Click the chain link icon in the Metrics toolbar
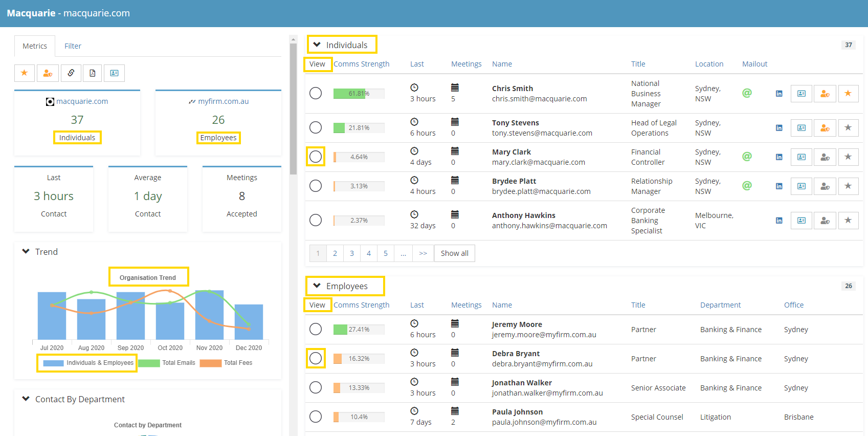The width and height of the screenshot is (868, 436). (x=71, y=73)
